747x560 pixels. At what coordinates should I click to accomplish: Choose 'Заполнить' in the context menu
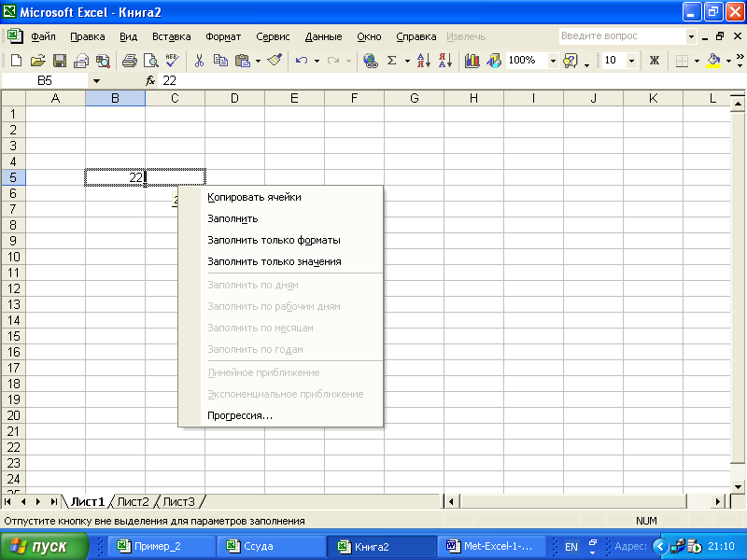point(281,218)
